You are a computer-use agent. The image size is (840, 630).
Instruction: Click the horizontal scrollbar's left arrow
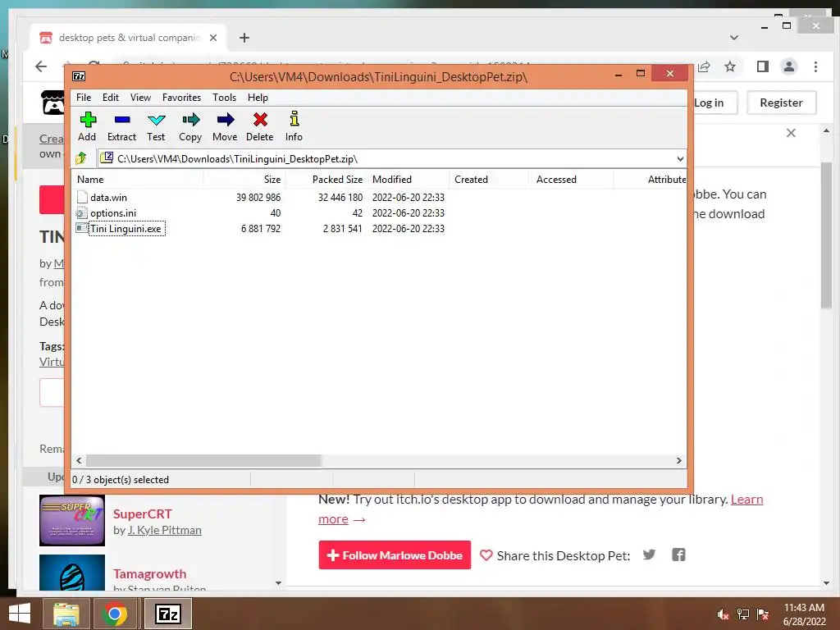(x=80, y=461)
